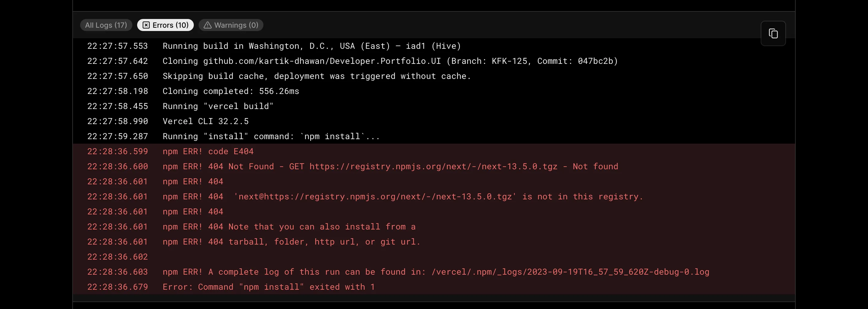Click the Cloning github.com log line
This screenshot has height=309, width=868.
tap(390, 61)
